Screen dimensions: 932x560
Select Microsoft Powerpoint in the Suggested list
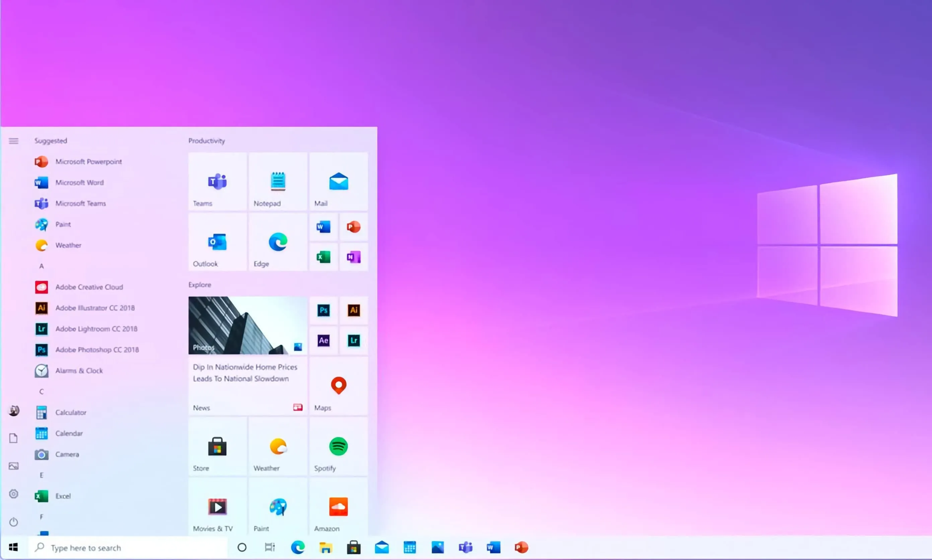tap(88, 162)
